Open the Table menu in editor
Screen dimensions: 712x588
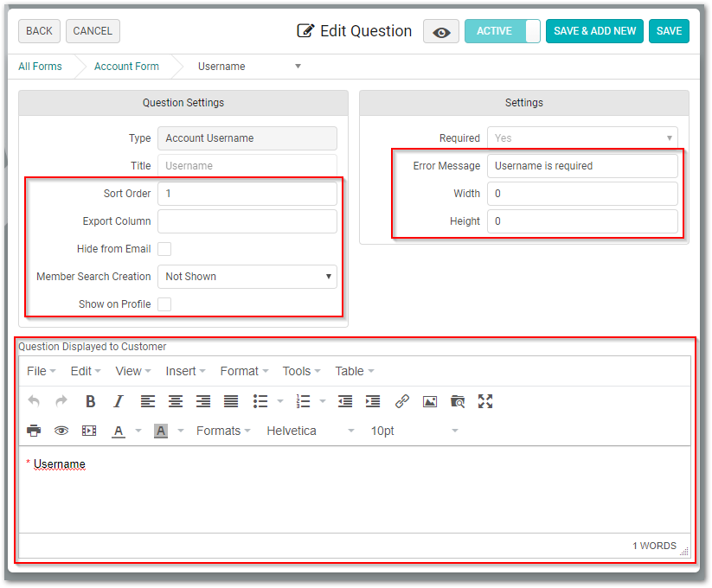pos(354,371)
